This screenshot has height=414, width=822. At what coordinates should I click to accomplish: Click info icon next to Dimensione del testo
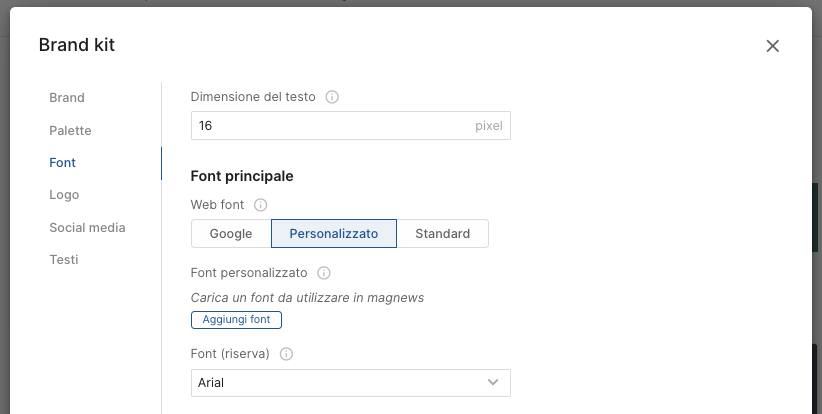(333, 98)
